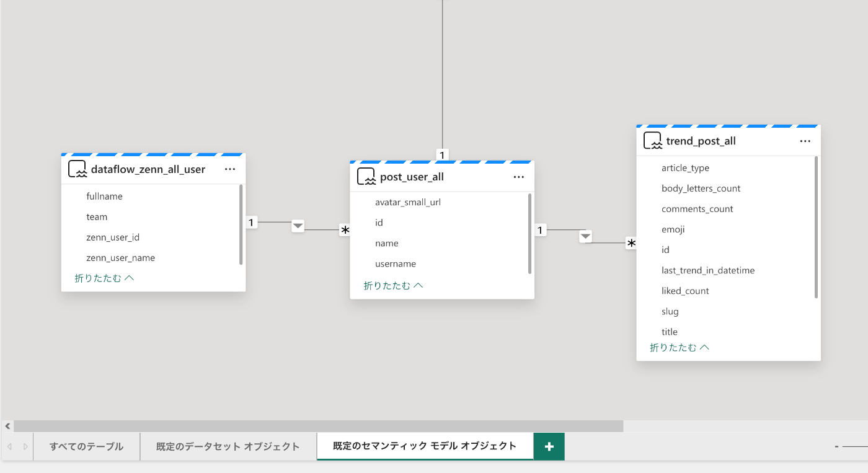Click the table icon beside post_user_all title
The image size is (868, 473).
point(365,176)
